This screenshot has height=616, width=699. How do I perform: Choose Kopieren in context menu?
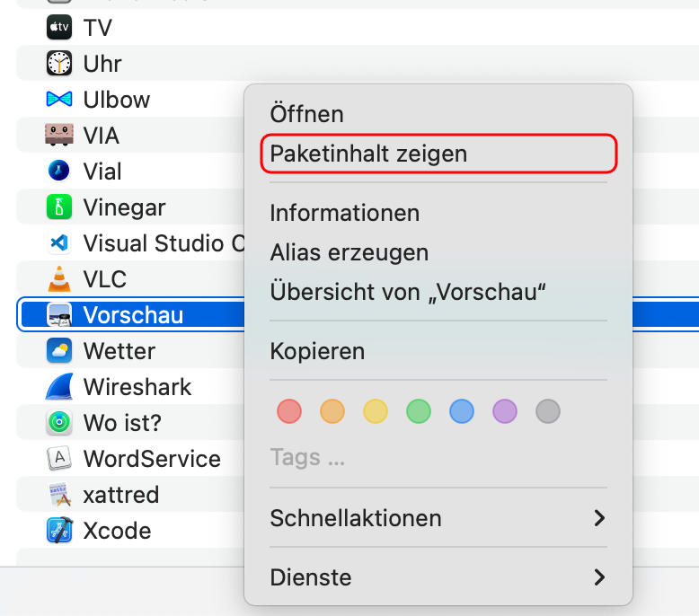tap(317, 351)
